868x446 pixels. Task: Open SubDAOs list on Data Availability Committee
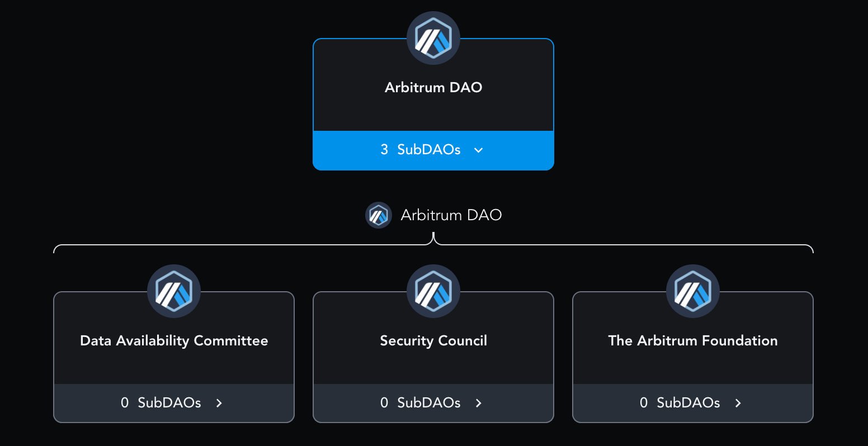tap(174, 403)
